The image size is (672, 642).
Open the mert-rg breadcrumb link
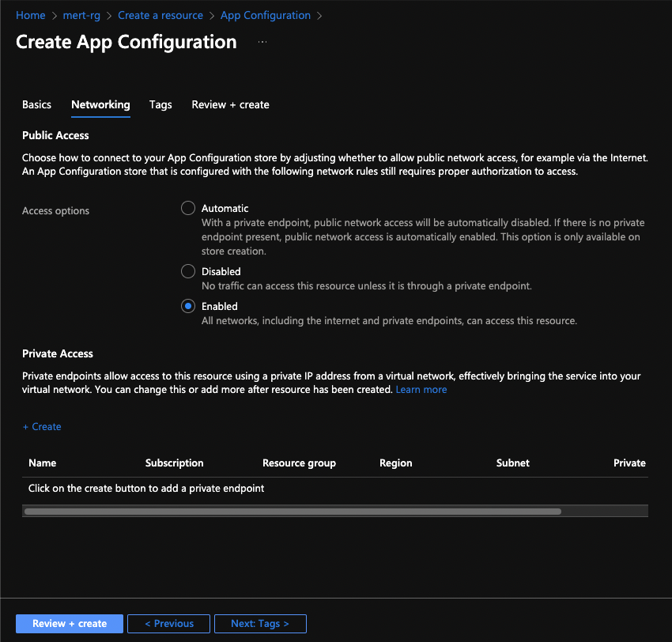pos(81,15)
